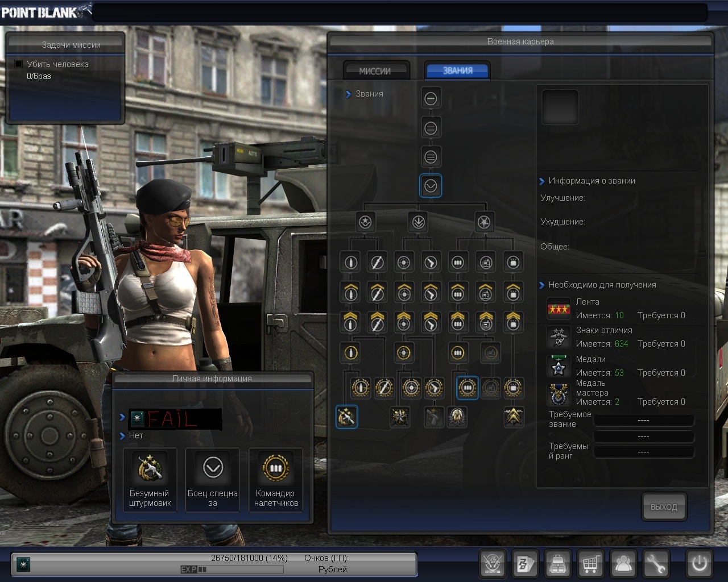This screenshot has width=728, height=582.
Task: Click the Требуемое звание value field
Action: 644,420
